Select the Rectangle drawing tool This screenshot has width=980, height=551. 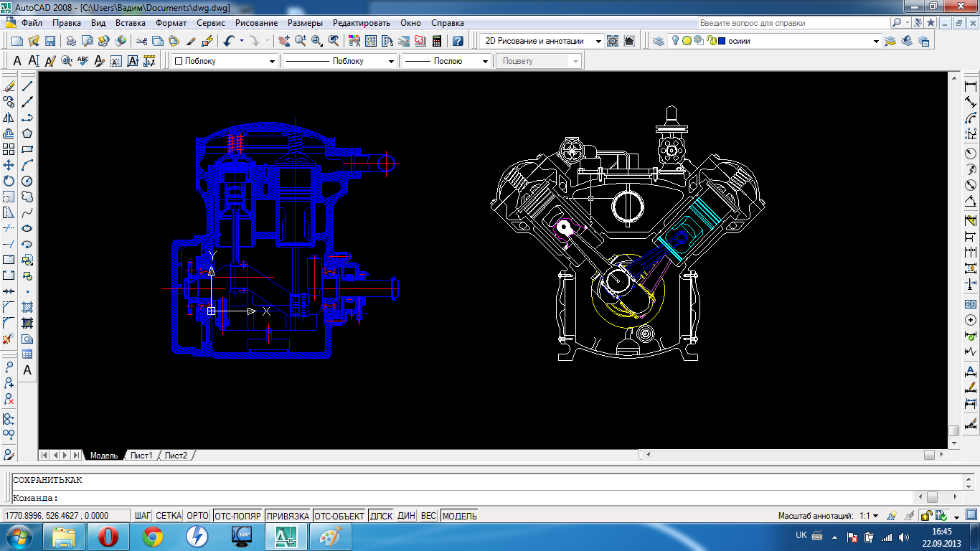pyautogui.click(x=27, y=149)
